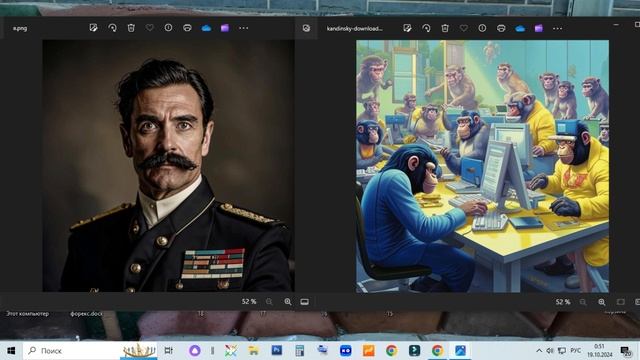Screen dimensions: 640x360
Task: Print the a.png image
Action: pos(187,28)
